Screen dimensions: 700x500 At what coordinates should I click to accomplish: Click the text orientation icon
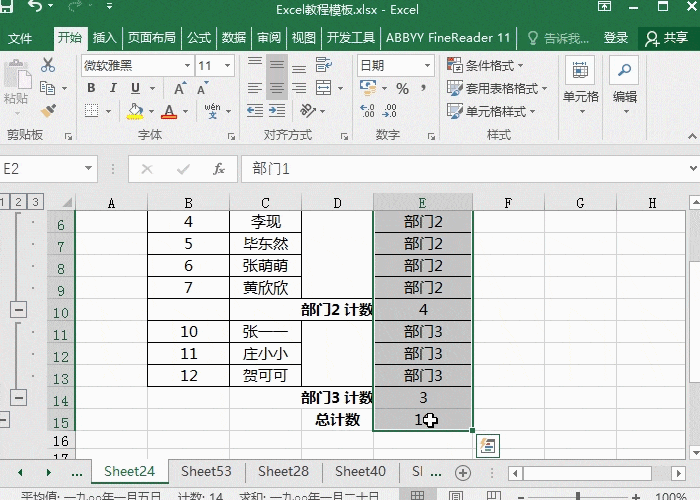point(308,111)
